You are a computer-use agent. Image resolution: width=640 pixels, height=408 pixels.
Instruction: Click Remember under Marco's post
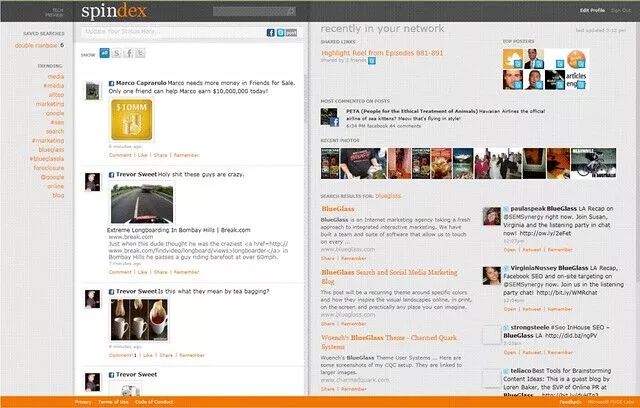click(187, 155)
